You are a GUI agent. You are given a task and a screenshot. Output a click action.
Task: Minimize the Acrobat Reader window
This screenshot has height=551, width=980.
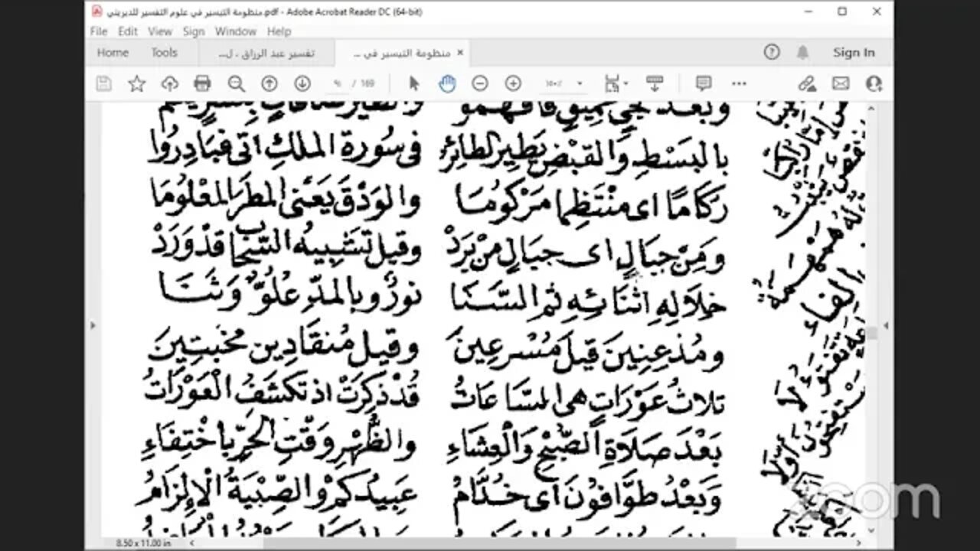pyautogui.click(x=808, y=11)
